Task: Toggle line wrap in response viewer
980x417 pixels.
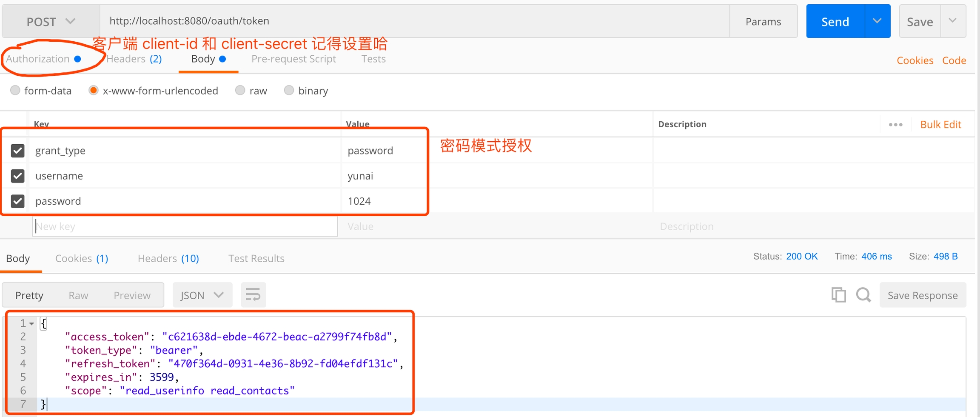Action: pyautogui.click(x=253, y=295)
